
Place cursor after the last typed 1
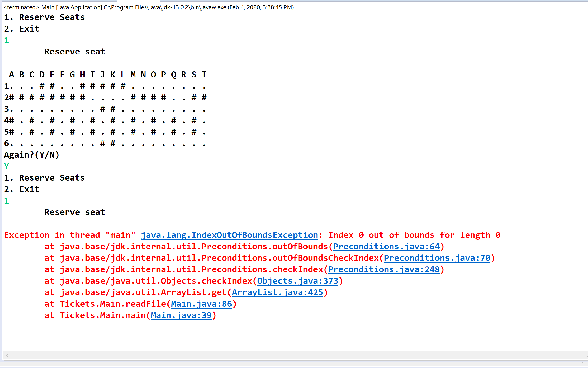coord(9,201)
